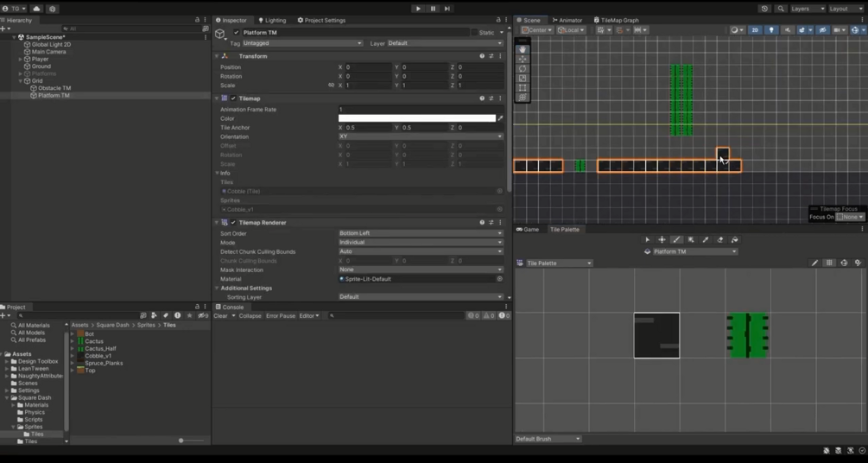868x463 pixels.
Task: Toggle the Platform TM active checkbox
Action: click(x=237, y=33)
